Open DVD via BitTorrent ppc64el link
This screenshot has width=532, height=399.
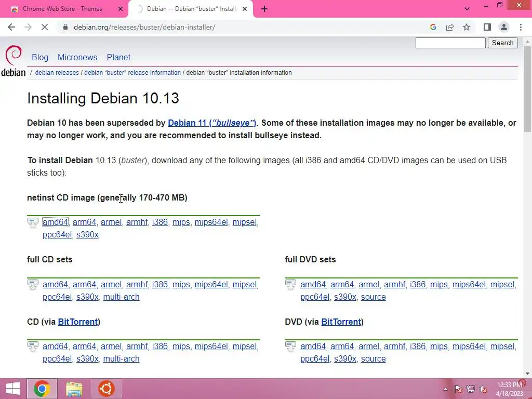pyautogui.click(x=315, y=359)
